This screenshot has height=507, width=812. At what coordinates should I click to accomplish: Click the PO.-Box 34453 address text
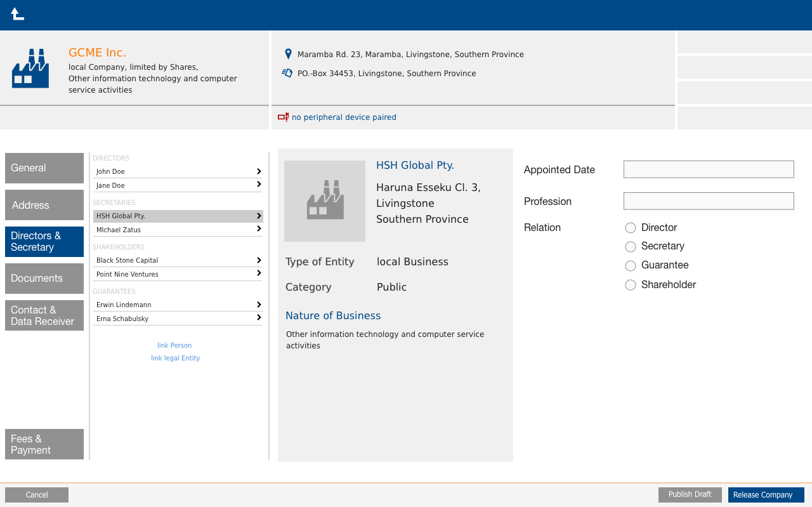coord(386,74)
